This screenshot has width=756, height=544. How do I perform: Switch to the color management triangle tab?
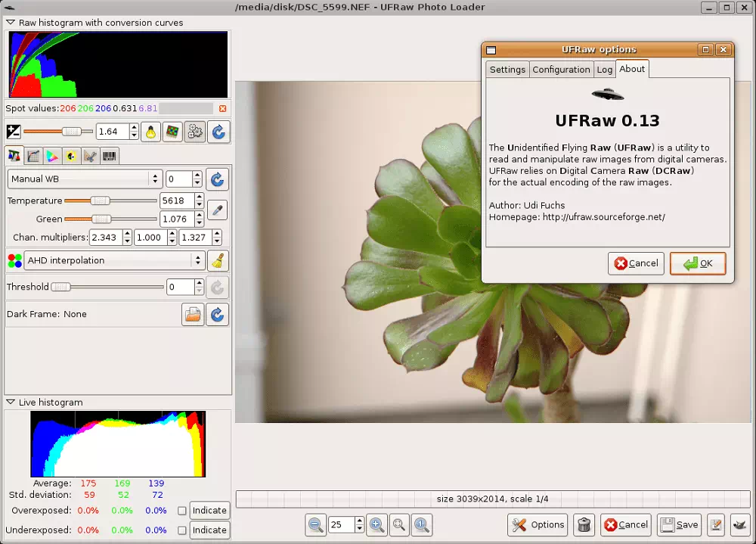[x=52, y=156]
